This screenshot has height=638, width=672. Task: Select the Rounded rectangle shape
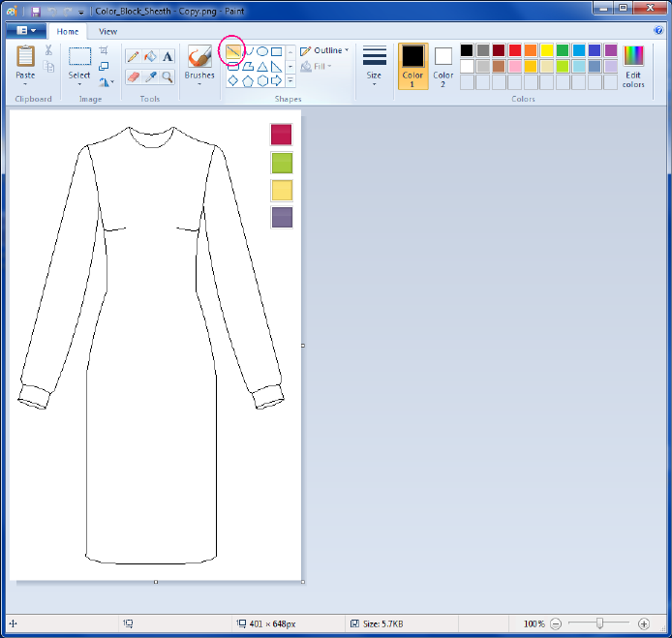pyautogui.click(x=232, y=67)
